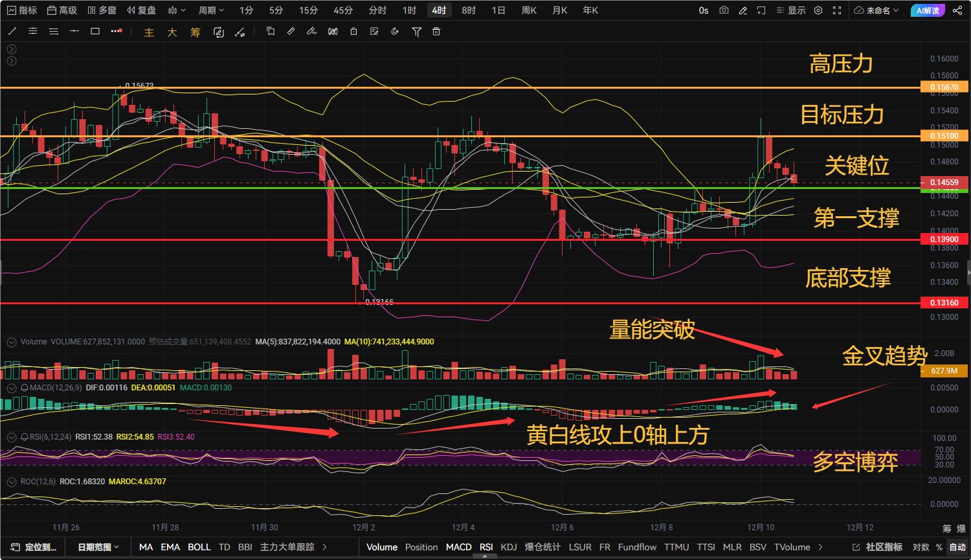The width and height of the screenshot is (971, 560).
Task: Toggle 对数 logarithmic scale
Action: coord(921,547)
